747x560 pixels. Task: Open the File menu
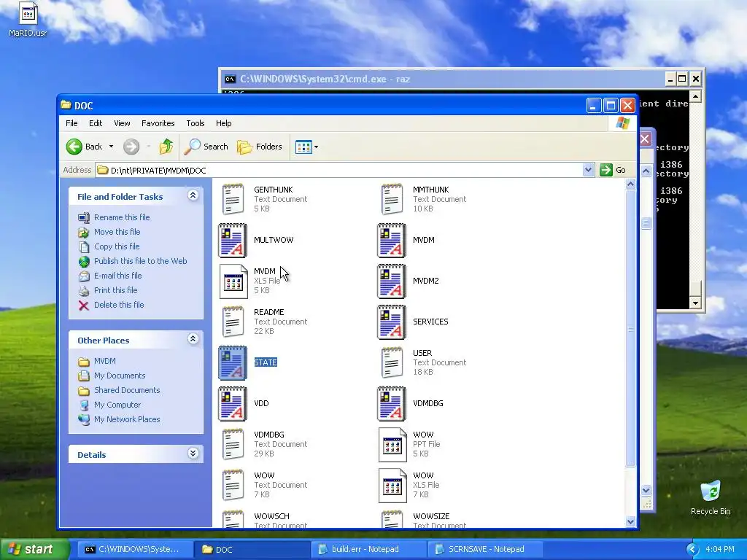[x=71, y=123]
